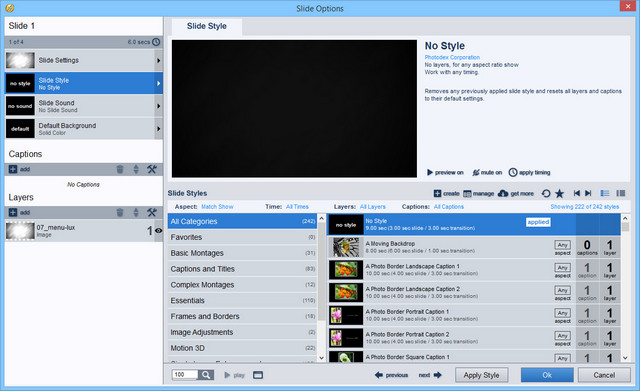Image resolution: width=640 pixels, height=391 pixels.
Task: Click the favorites star icon
Action: (560, 193)
